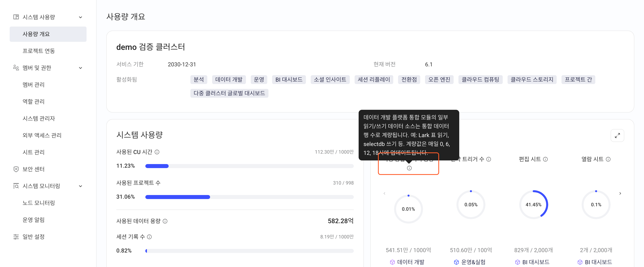Click the info icon beside 사용된 CU 시간
The image size is (644, 267).
tap(157, 152)
